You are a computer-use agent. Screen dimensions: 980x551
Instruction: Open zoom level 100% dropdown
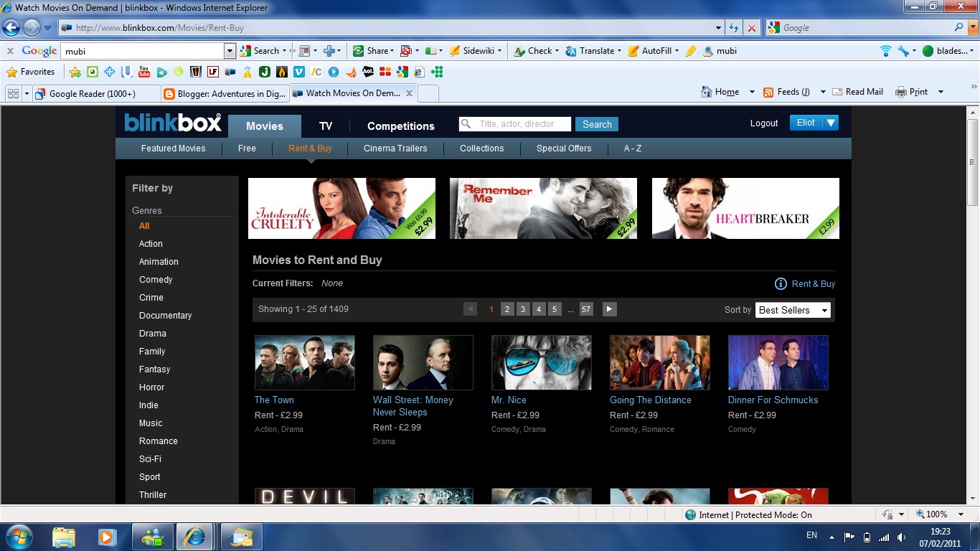pyautogui.click(x=961, y=514)
